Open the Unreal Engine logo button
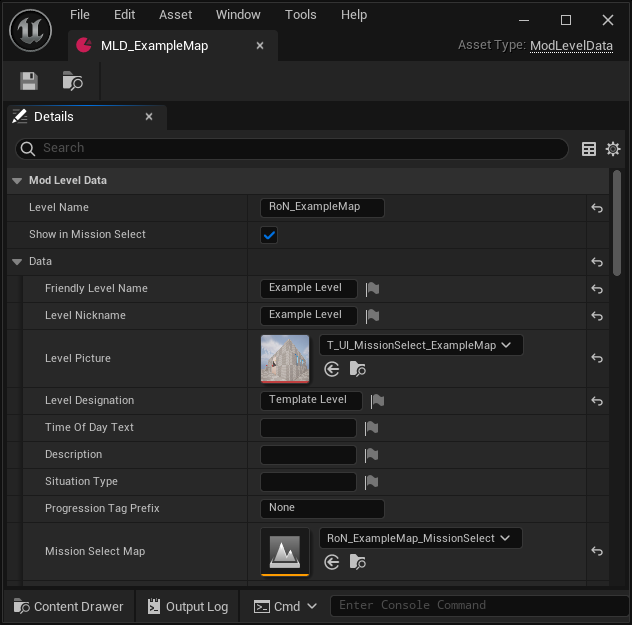Viewport: 632px width, 625px height. pyautogui.click(x=30, y=30)
